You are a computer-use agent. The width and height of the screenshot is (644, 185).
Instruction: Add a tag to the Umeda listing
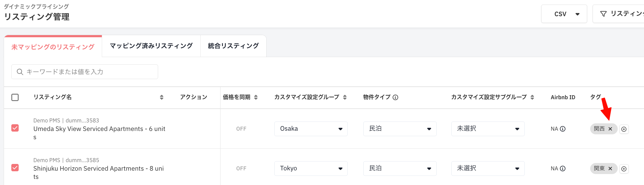coord(624,129)
